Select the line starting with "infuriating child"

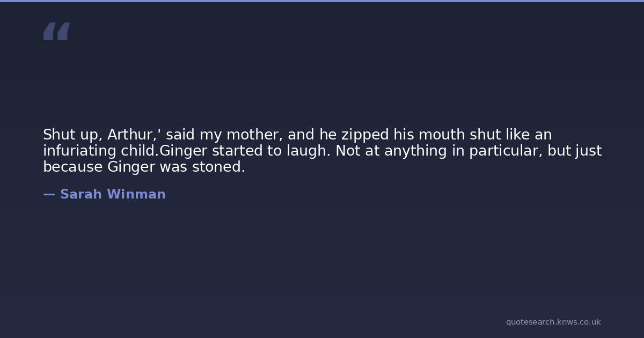click(x=322, y=151)
